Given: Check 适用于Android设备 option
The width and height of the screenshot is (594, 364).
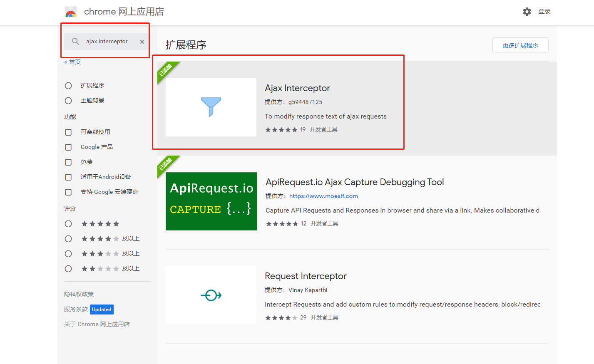Looking at the screenshot, I should pyautogui.click(x=68, y=177).
